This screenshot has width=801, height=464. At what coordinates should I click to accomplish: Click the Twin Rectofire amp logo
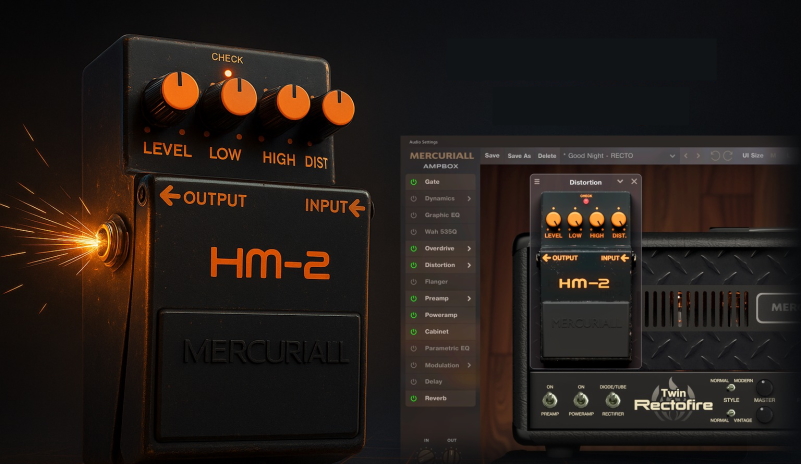tap(673, 400)
